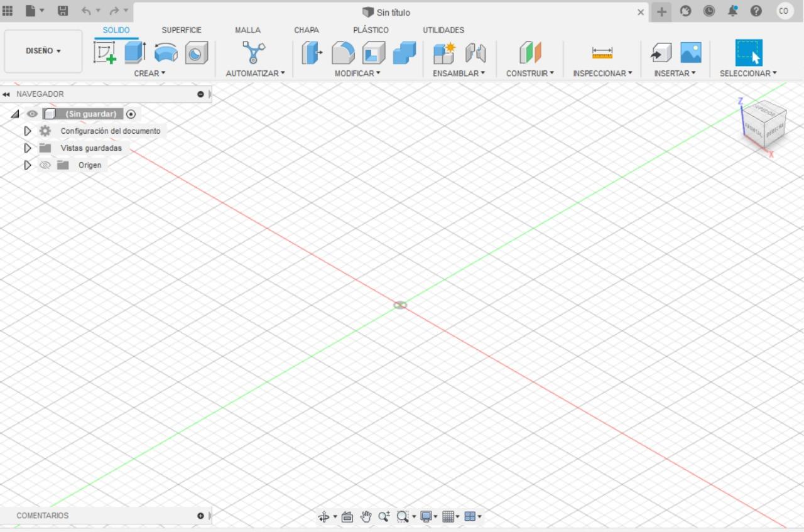Switch to the SUPERFICIE tab
The width and height of the screenshot is (804, 532).
point(182,30)
